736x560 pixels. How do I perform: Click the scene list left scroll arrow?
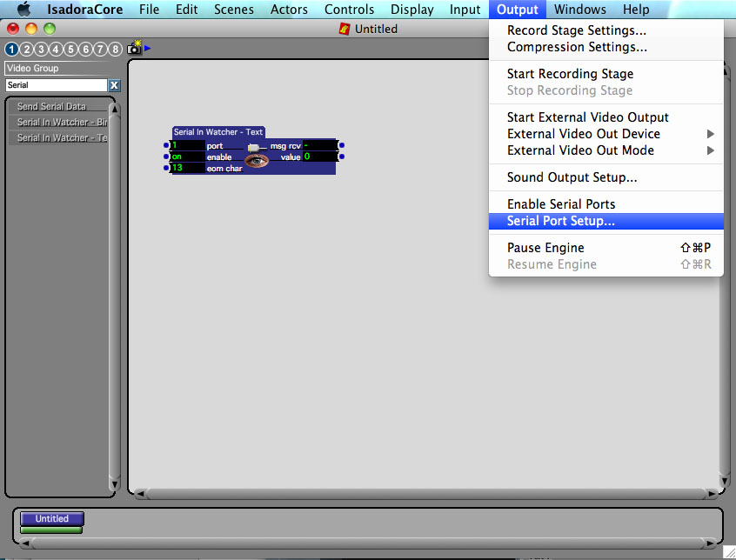(x=25, y=543)
